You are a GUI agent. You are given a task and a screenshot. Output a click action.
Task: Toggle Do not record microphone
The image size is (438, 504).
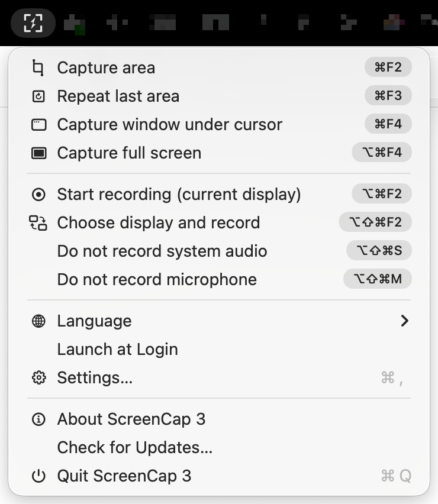(219, 279)
